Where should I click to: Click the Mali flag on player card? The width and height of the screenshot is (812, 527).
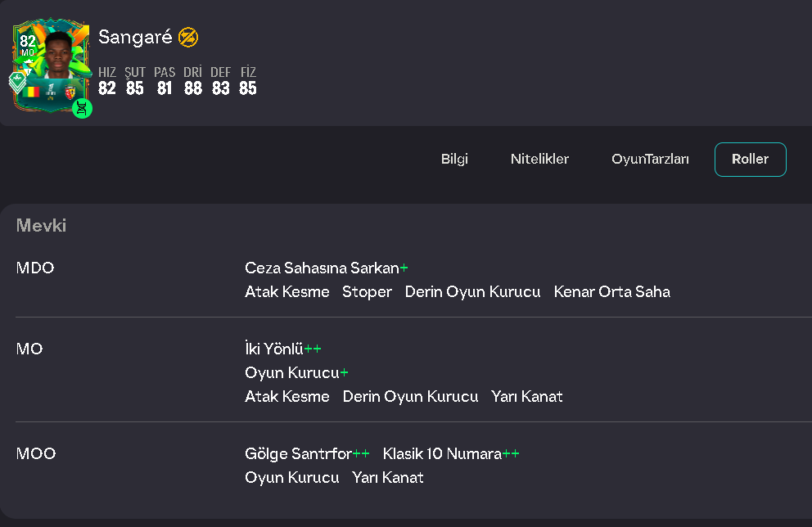32,92
